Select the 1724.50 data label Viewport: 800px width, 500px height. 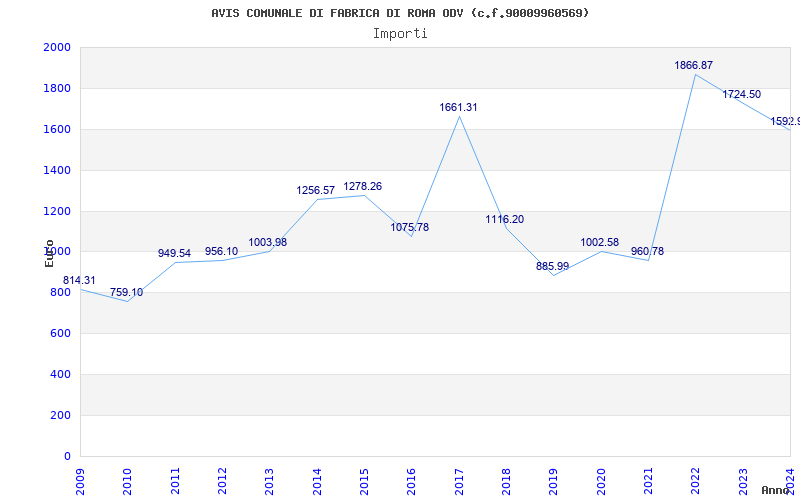[x=741, y=94]
